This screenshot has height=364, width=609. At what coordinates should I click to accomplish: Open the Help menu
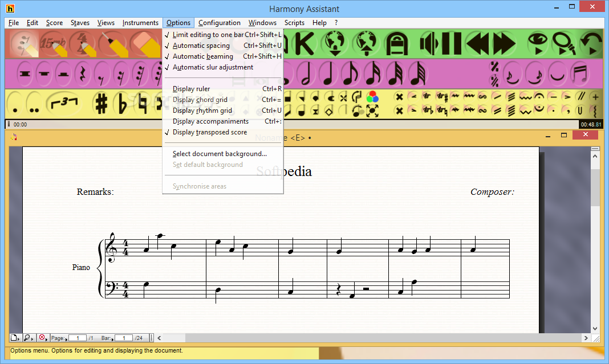tap(319, 23)
